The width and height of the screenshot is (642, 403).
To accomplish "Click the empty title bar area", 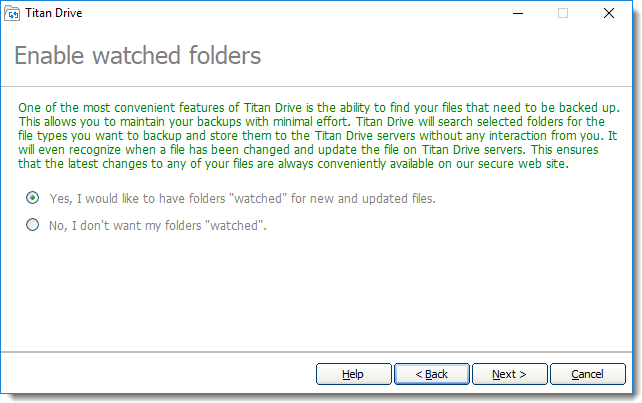I will click(x=300, y=14).
